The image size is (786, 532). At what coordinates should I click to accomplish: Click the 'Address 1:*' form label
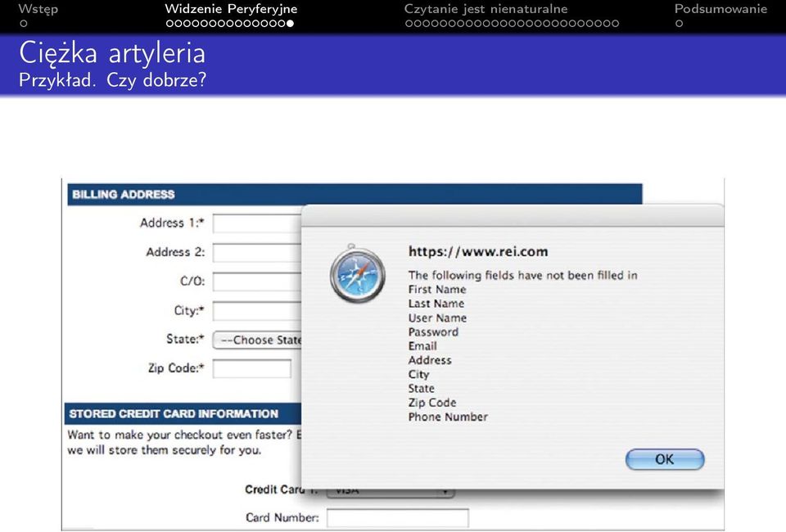point(173,223)
